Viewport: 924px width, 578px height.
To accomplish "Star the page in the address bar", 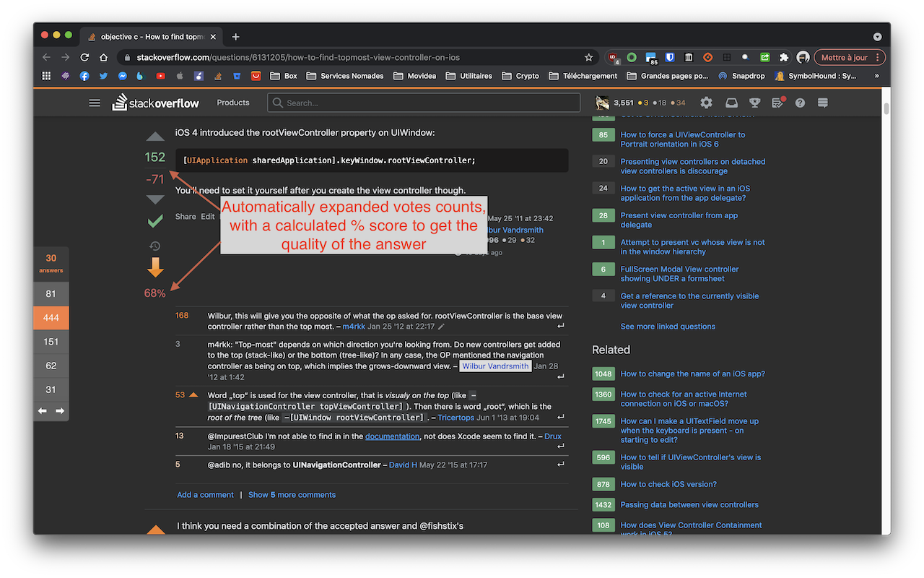I will click(x=588, y=57).
